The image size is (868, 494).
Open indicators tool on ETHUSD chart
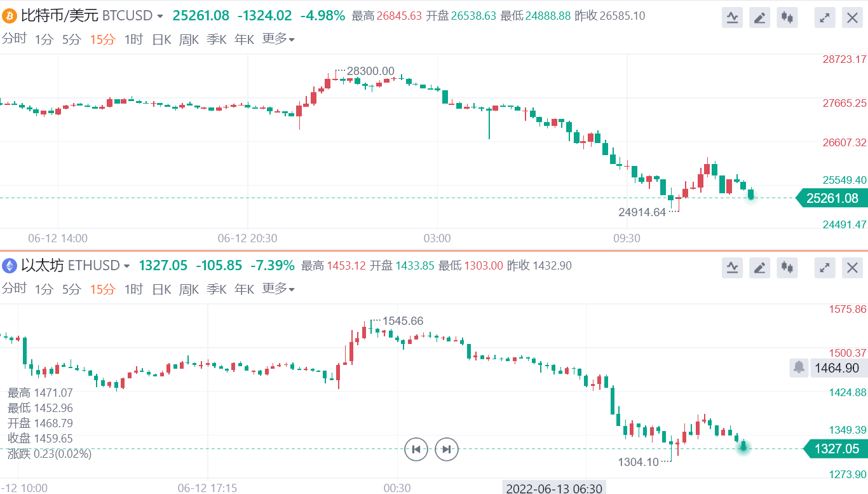[732, 268]
